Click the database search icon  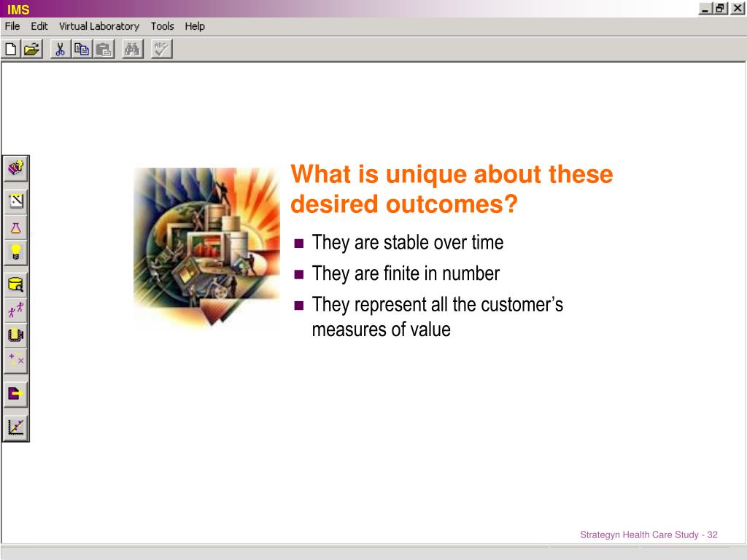click(16, 285)
